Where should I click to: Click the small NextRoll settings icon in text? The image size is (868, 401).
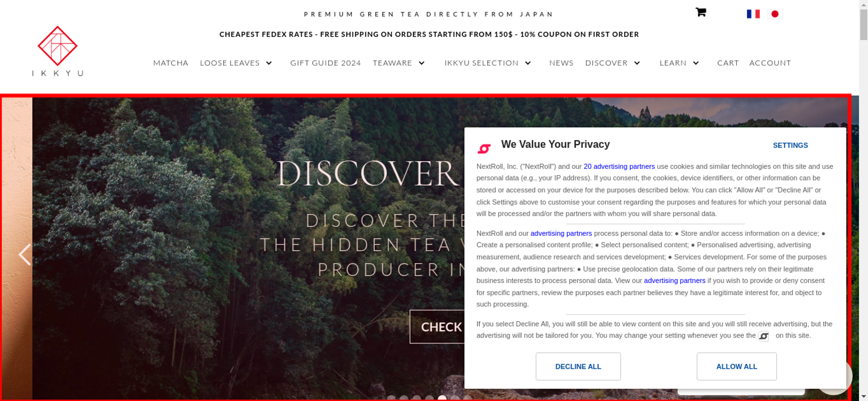click(763, 336)
